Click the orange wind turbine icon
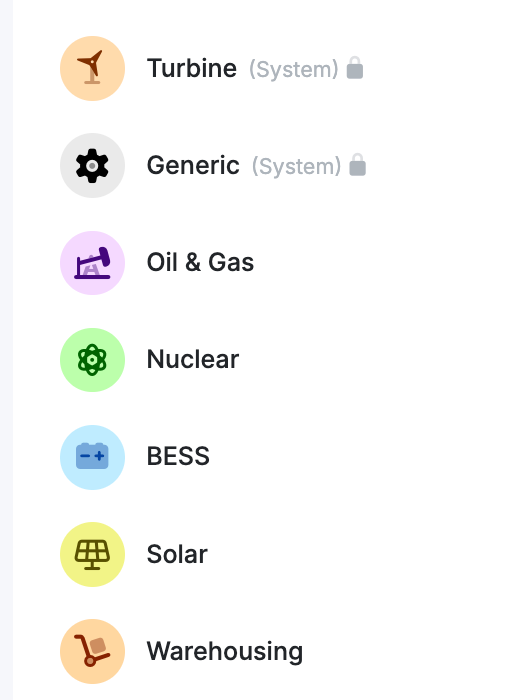528x700 pixels. tap(92, 68)
